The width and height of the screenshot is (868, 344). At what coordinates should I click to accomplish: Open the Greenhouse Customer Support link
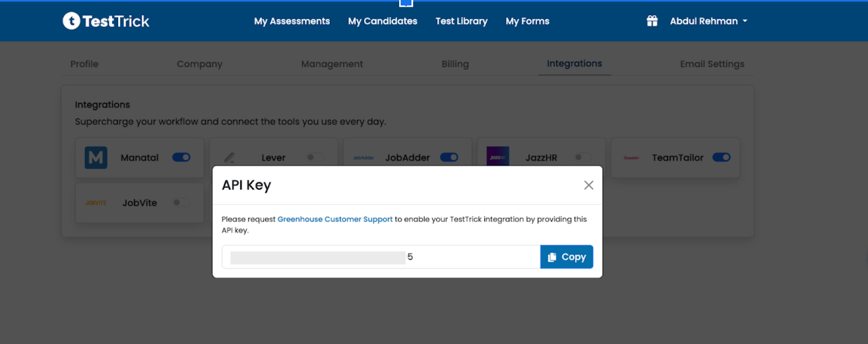(335, 219)
